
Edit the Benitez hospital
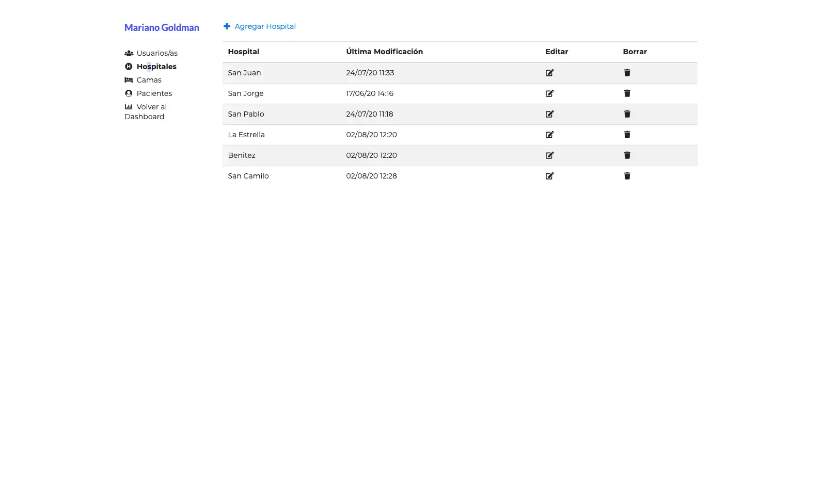click(549, 155)
